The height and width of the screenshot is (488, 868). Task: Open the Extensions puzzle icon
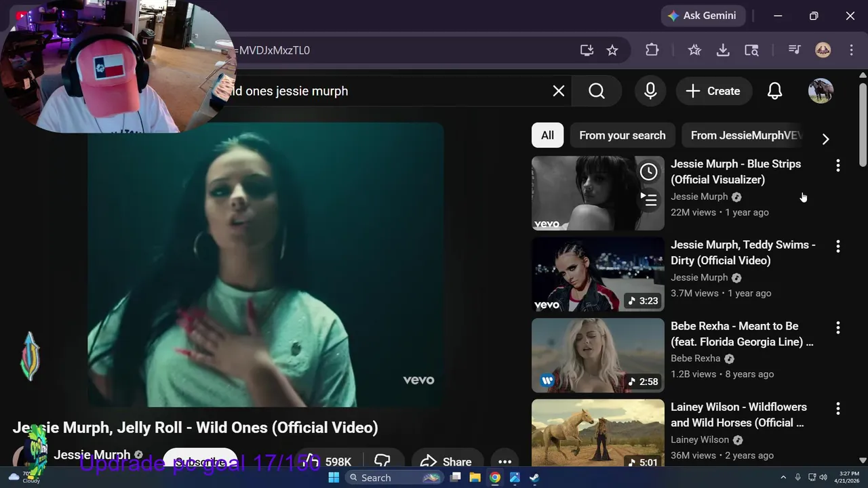652,50
